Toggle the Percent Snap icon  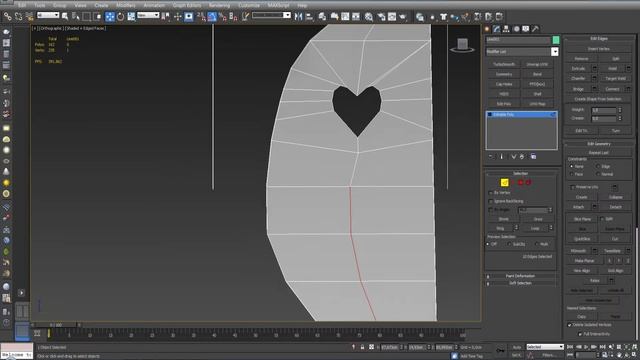(222, 16)
